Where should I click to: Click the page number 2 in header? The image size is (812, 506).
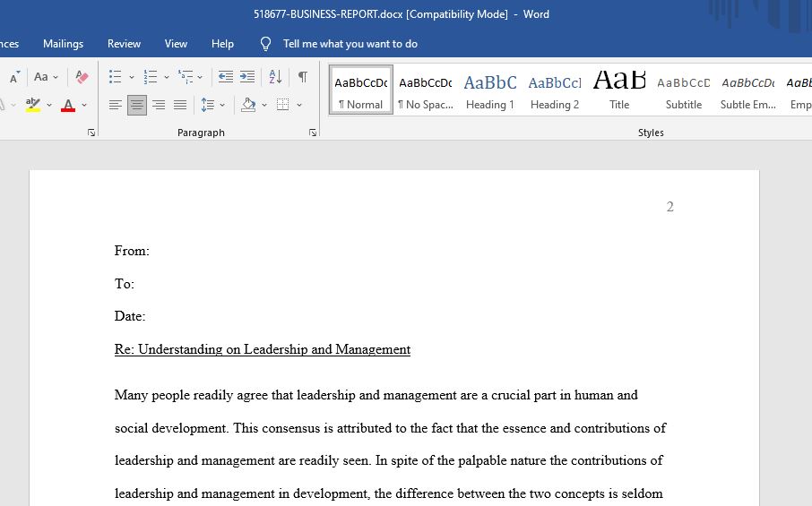670,207
